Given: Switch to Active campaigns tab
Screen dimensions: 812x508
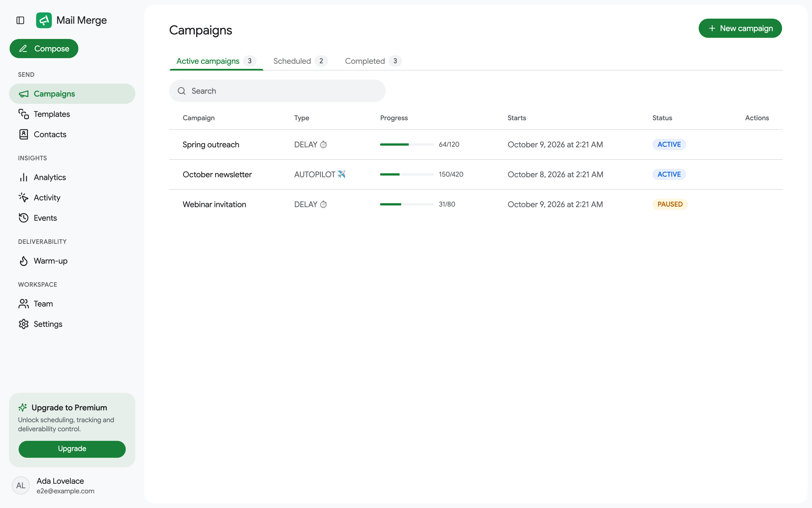Looking at the screenshot, I should [x=217, y=61].
